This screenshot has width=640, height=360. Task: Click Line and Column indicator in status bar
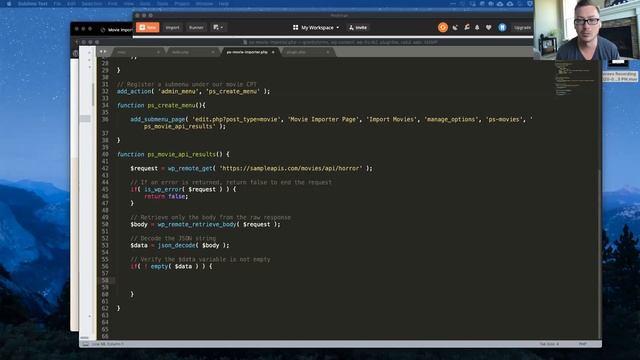[x=107, y=344]
